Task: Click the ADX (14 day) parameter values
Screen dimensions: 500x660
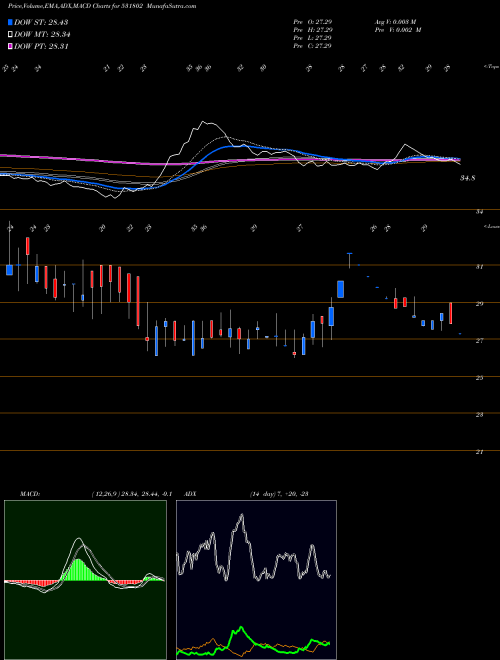Action: point(279,494)
